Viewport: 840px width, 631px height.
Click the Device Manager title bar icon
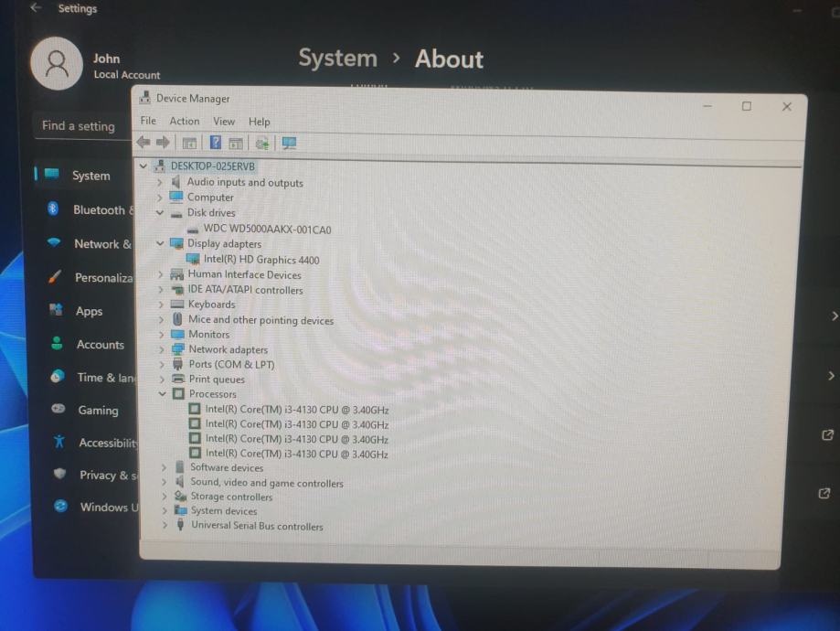tap(144, 97)
